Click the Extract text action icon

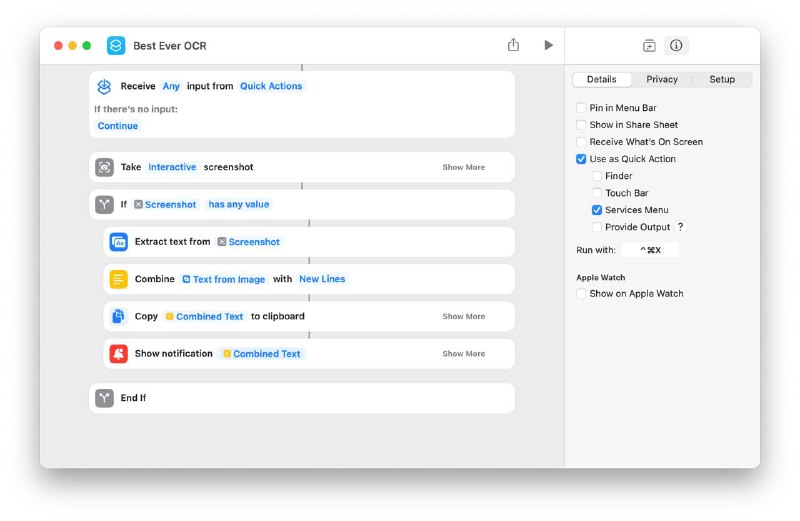pyautogui.click(x=118, y=242)
